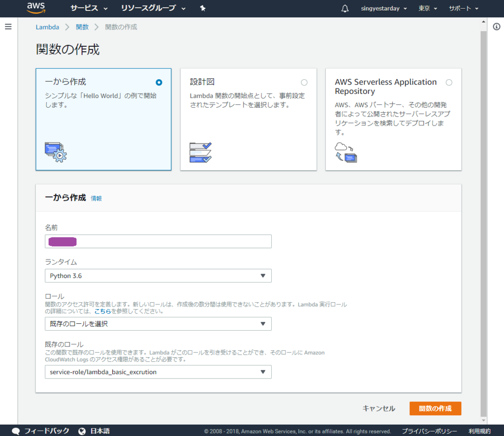The image size is (504, 436).
Task: Select the 一から作成 radio button
Action: 159,83
